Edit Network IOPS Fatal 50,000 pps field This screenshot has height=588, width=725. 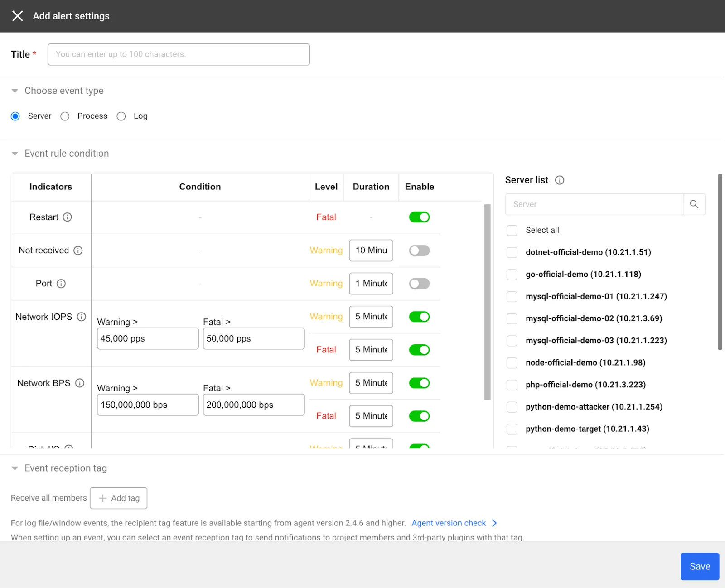[254, 339]
